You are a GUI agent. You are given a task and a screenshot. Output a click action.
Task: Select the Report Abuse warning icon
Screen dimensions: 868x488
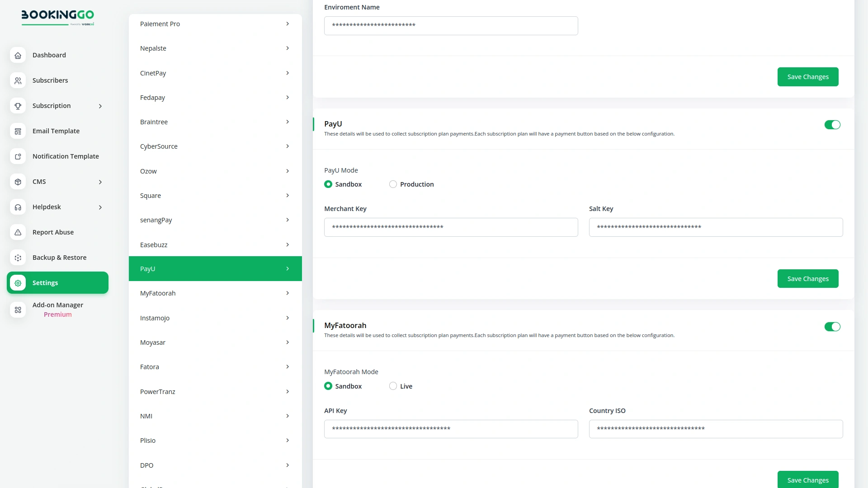pos(18,232)
